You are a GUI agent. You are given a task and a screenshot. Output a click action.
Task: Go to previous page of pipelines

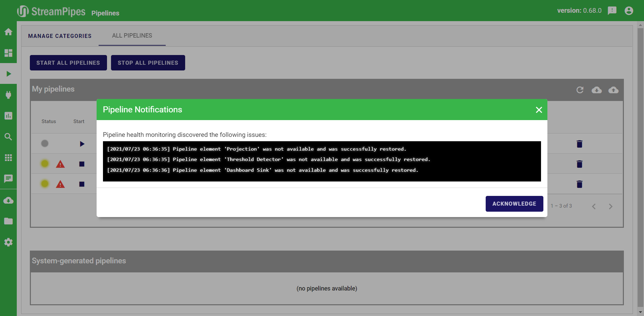[x=594, y=206]
